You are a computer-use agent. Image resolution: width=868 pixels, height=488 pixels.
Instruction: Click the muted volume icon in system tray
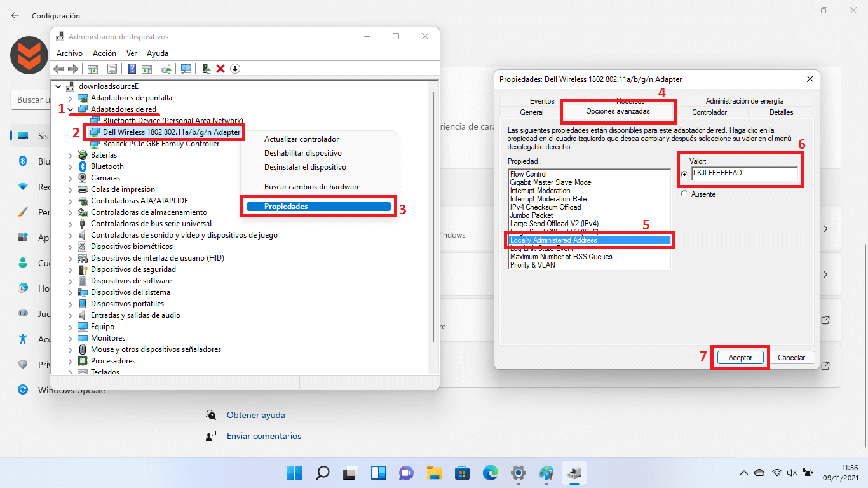792,473
